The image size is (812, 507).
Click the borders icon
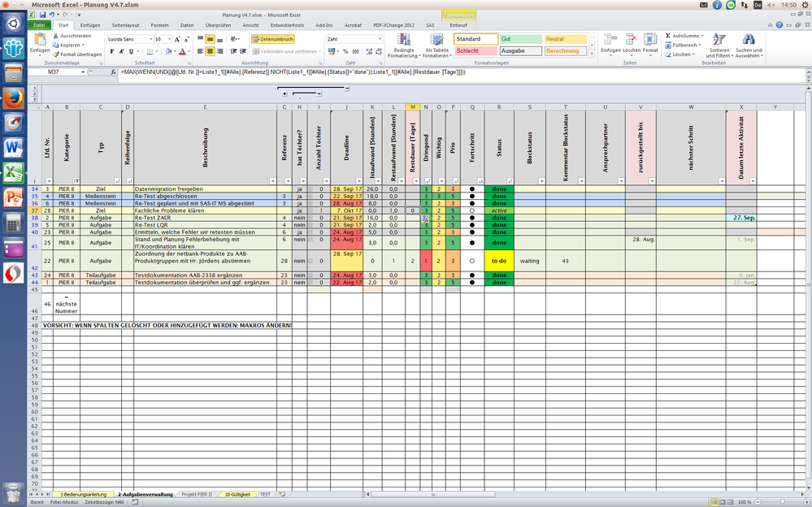point(150,51)
